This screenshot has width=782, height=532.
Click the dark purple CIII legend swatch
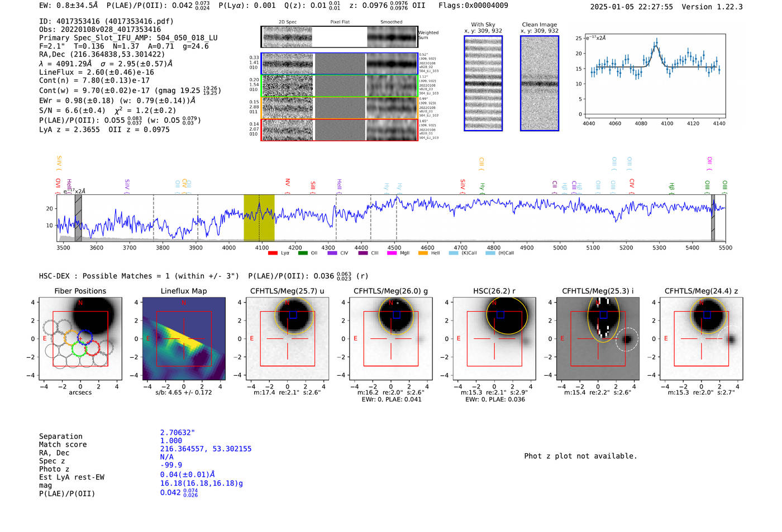tap(363, 253)
